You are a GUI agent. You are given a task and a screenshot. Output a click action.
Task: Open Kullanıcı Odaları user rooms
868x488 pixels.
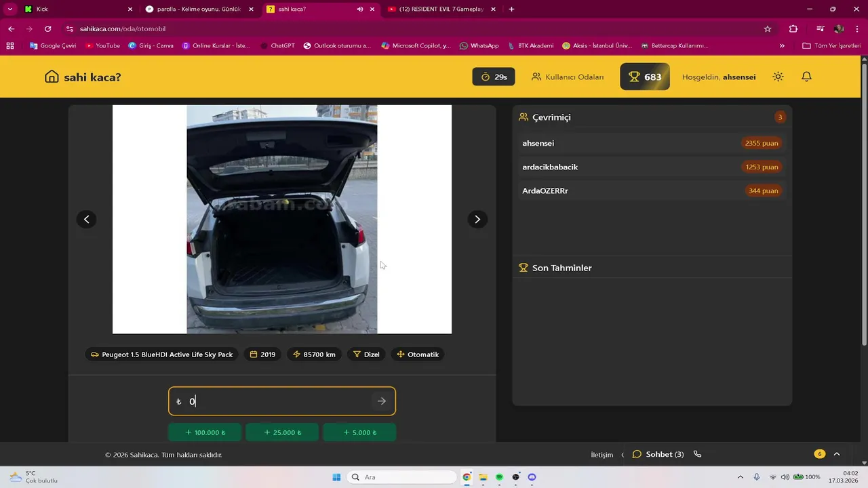pyautogui.click(x=568, y=77)
